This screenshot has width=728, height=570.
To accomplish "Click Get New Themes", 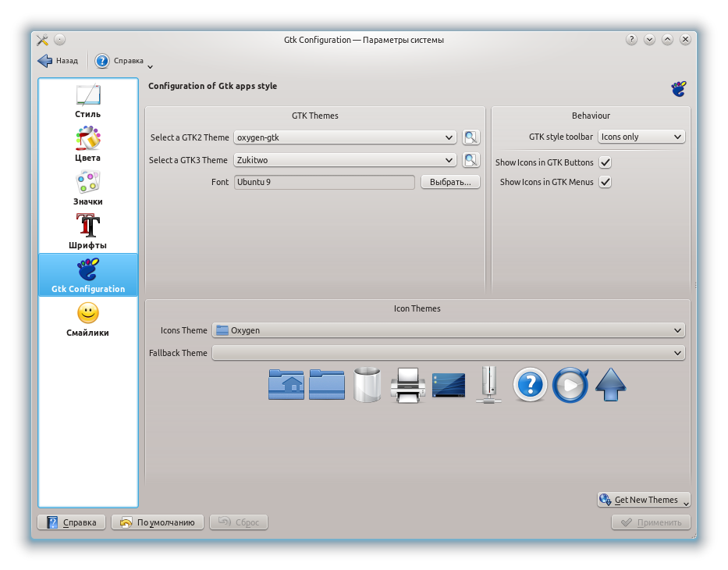I will click(641, 500).
